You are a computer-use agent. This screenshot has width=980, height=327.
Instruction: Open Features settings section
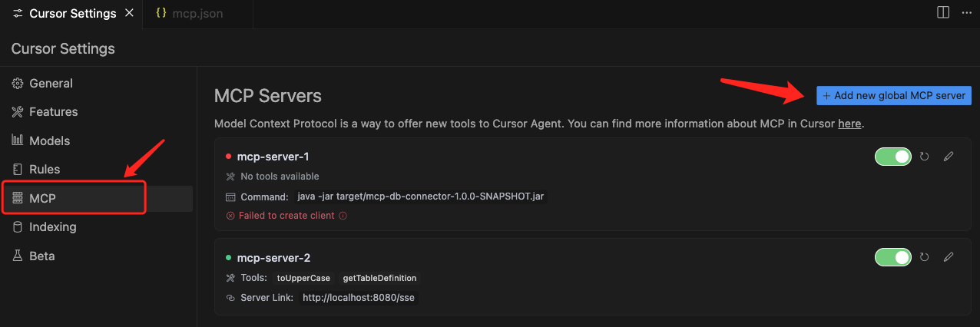[x=53, y=111]
